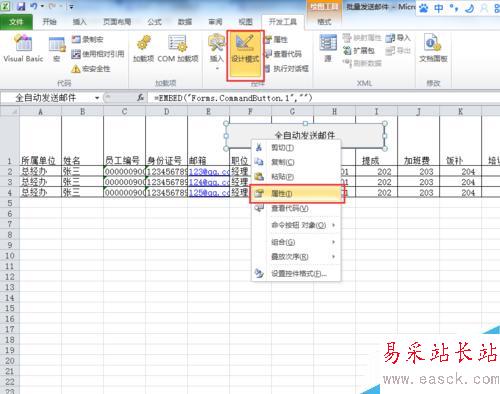Click the IME moon icon
This screenshot has width=500, height=394.
469,8
